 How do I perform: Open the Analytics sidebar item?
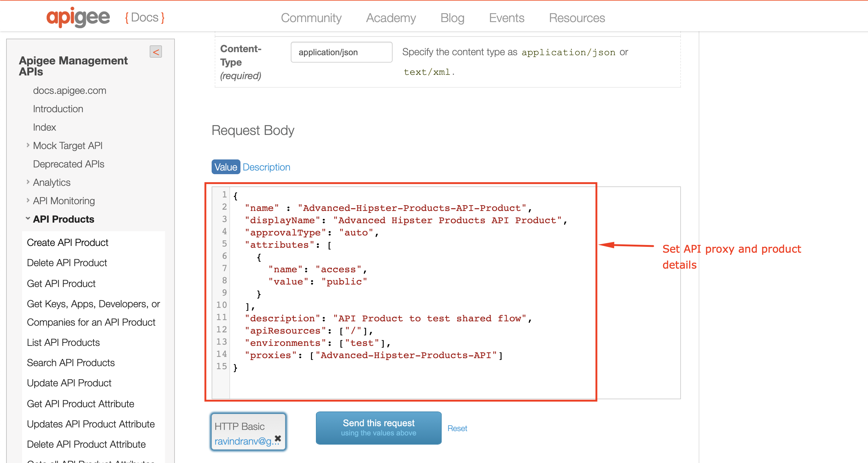[52, 182]
